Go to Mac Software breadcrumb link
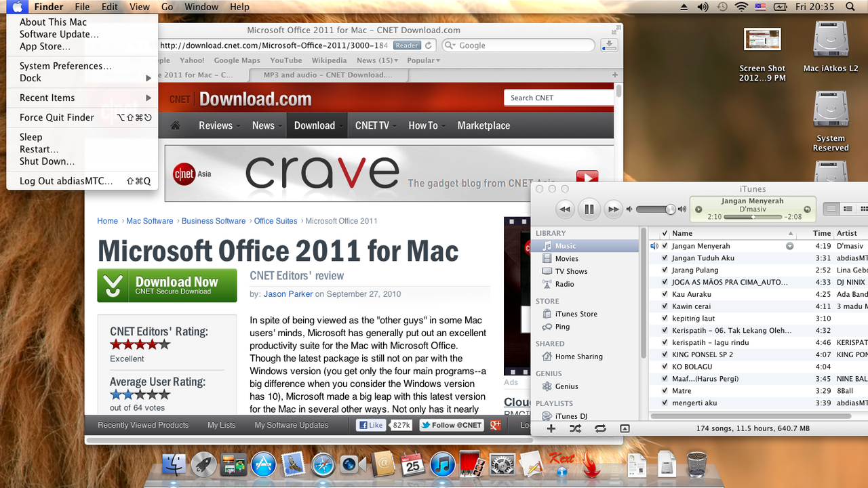The height and width of the screenshot is (488, 868). point(150,221)
